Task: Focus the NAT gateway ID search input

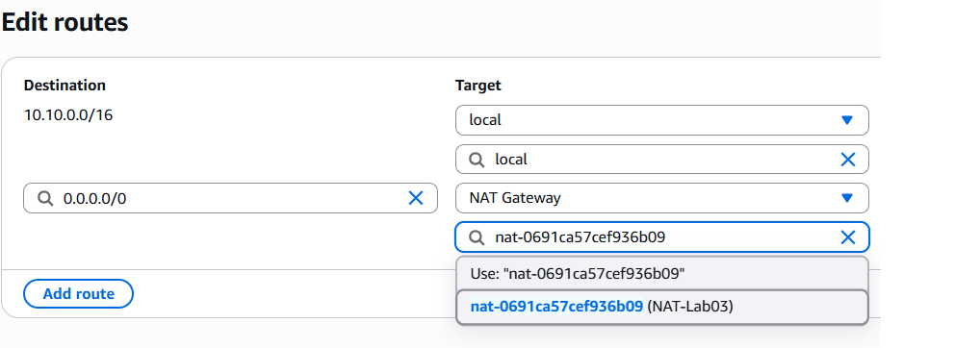Action: [662, 237]
